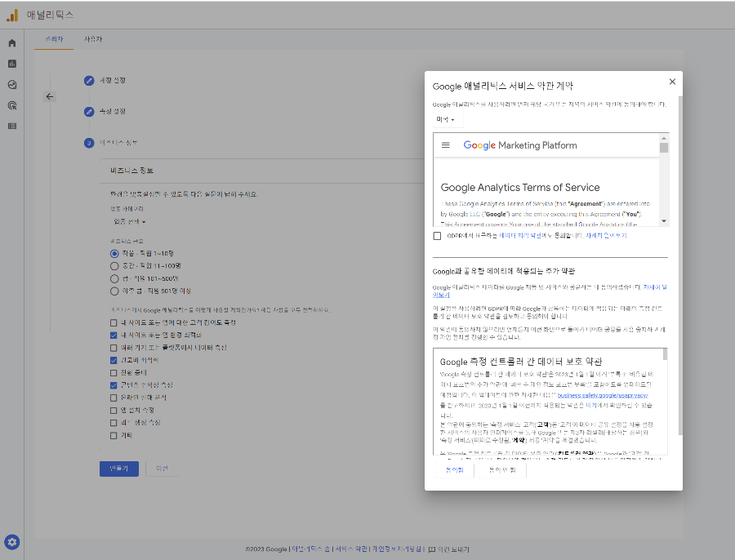The height and width of the screenshot is (560, 735).
Task: Click the Google Marketing Platform logo in frame
Action: [x=520, y=145]
